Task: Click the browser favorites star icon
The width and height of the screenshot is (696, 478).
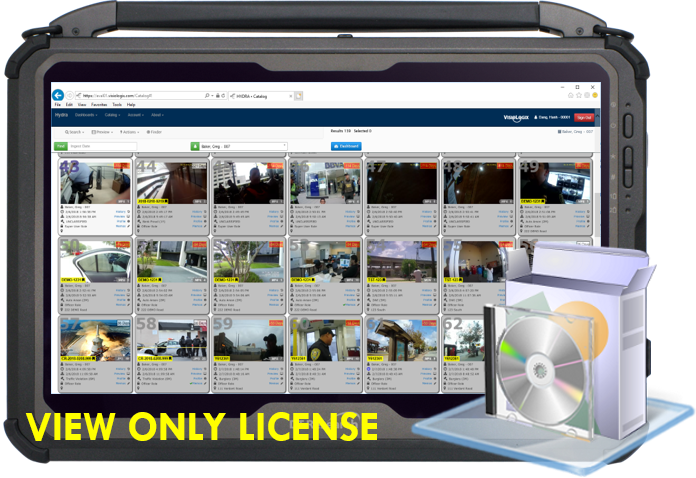Action: 577,95
